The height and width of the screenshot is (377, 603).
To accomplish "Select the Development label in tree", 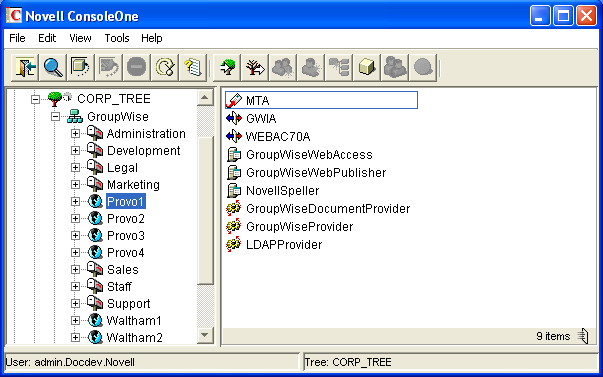I will point(143,150).
